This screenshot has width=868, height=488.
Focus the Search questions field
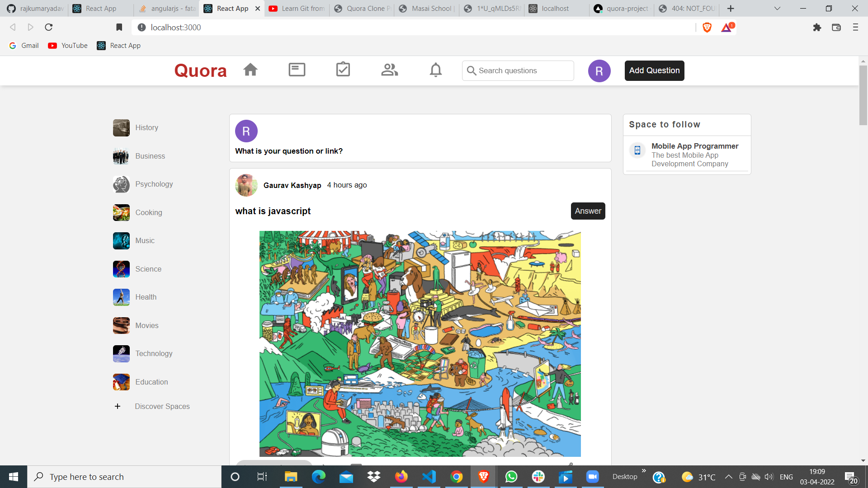(x=518, y=71)
